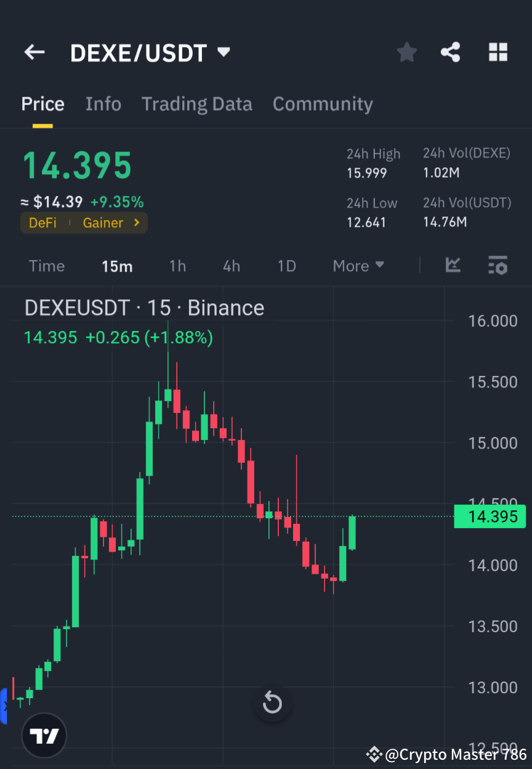The image size is (532, 769).
Task: Tap the TradingView logo on the chart
Action: 43,734
